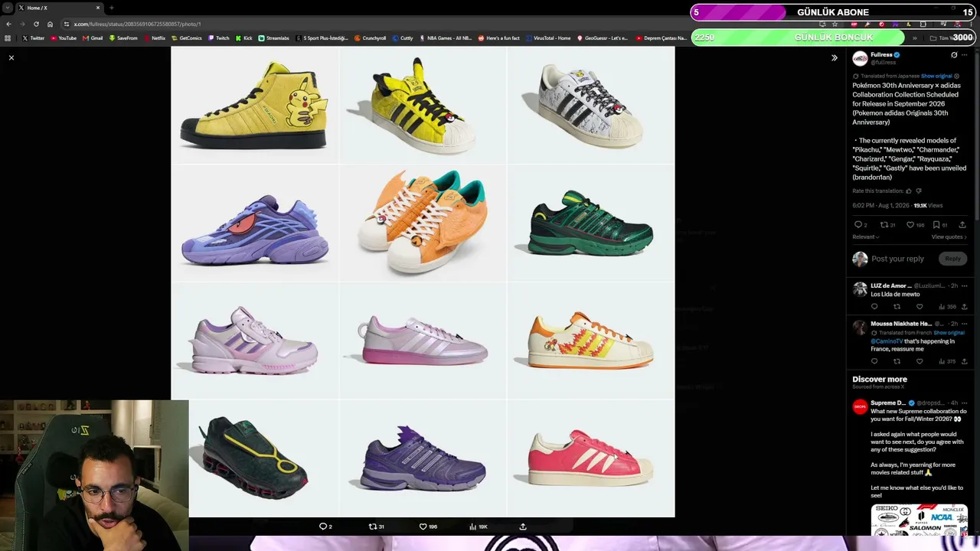Open View quotes link

949,237
